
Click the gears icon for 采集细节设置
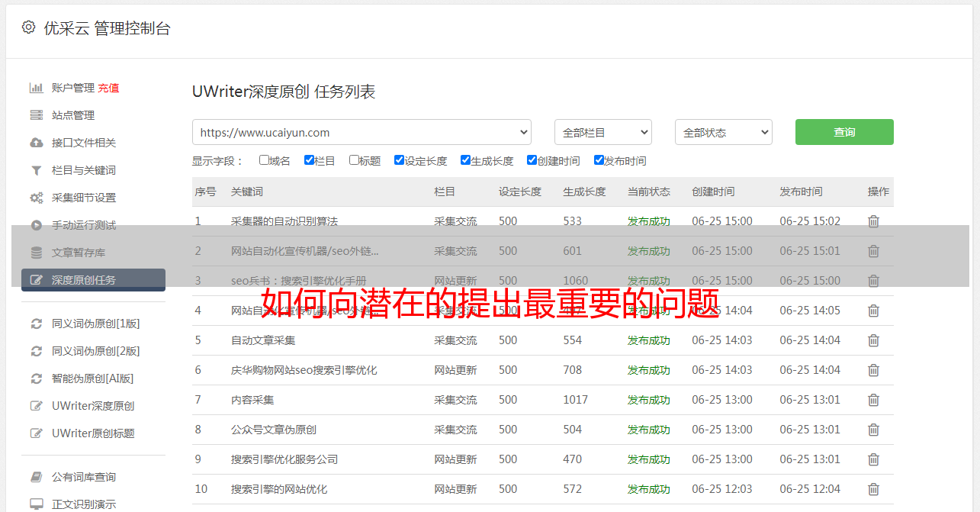(36, 198)
